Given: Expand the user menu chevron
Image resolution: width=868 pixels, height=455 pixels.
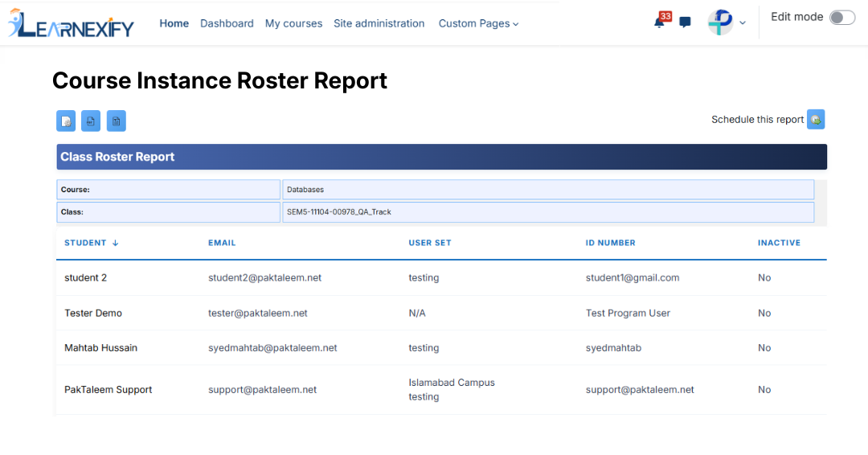Looking at the screenshot, I should pos(743,23).
